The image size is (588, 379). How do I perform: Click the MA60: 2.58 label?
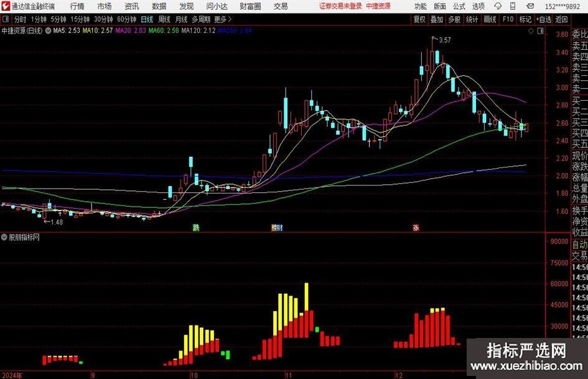(x=164, y=30)
